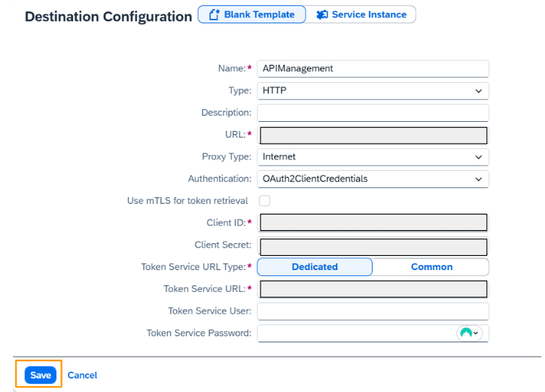Open the Proxy Type dropdown showing Internet

[x=373, y=156]
